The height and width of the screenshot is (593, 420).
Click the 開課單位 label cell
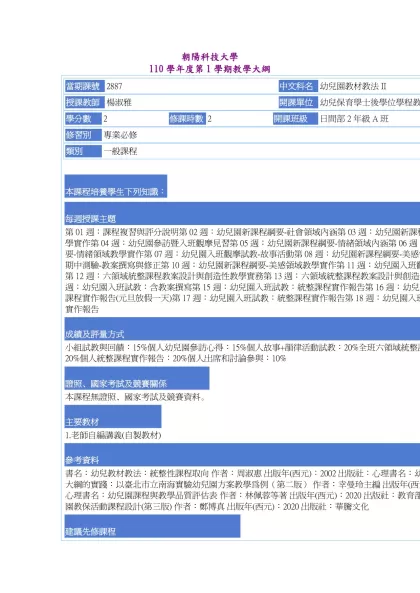(298, 102)
